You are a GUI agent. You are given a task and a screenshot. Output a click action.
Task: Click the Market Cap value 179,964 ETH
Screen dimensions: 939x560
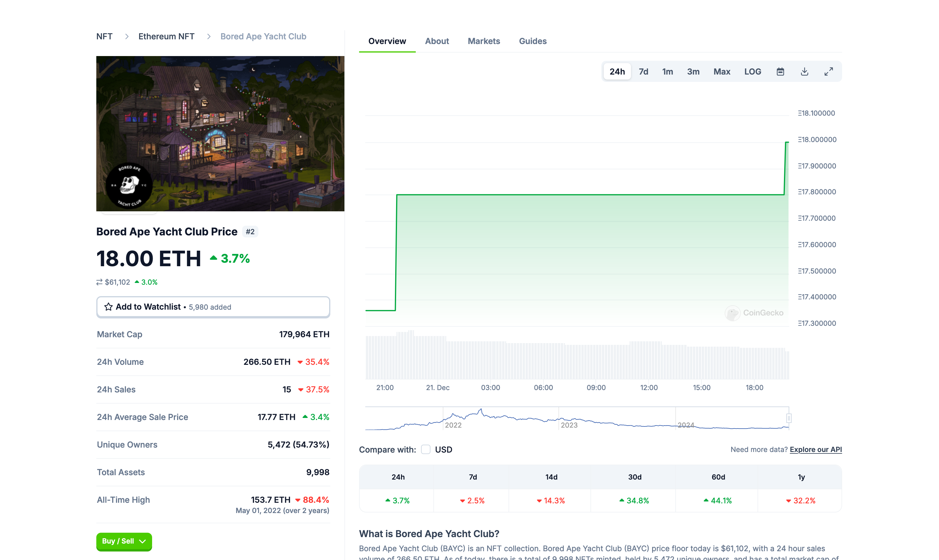[x=304, y=334]
